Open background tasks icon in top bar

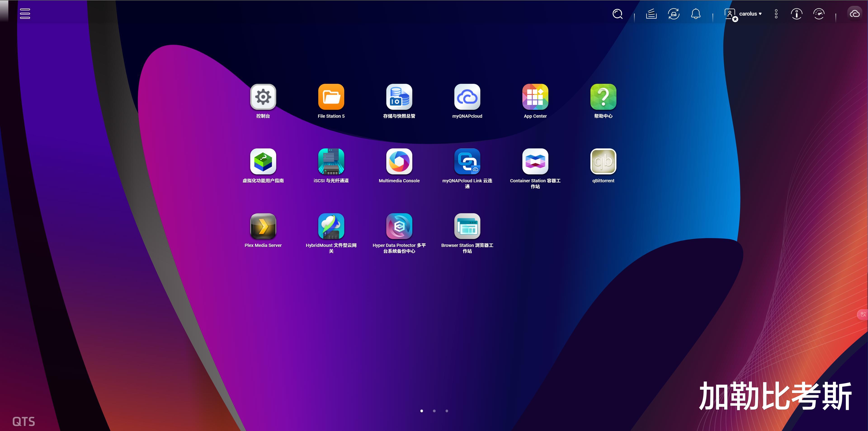click(651, 14)
